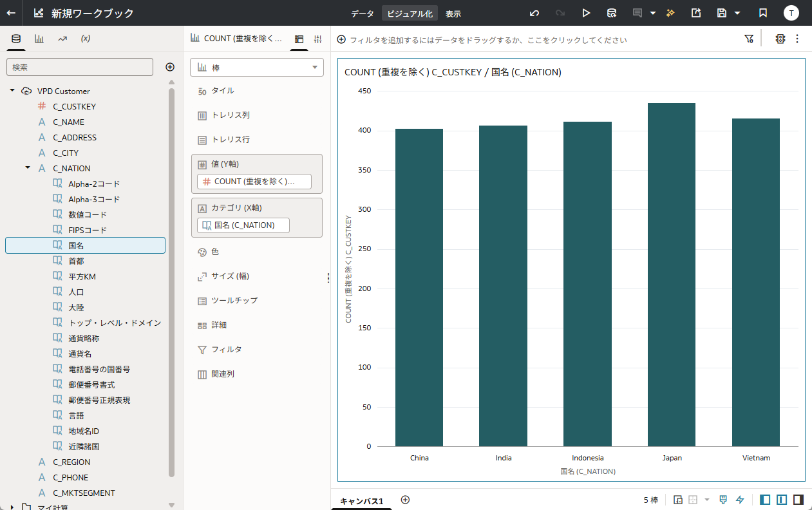Add a filter with the plus icon
This screenshot has width=812, height=510.
341,39
